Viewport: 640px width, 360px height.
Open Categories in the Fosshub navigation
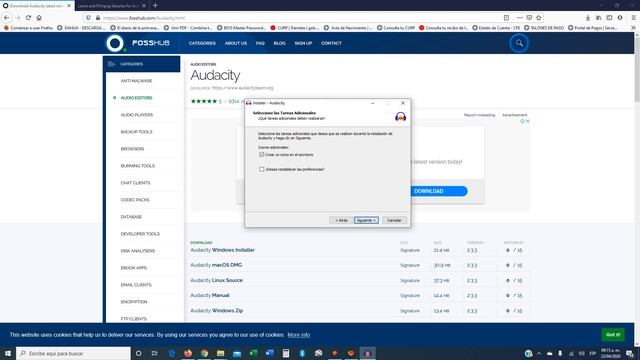(x=202, y=43)
